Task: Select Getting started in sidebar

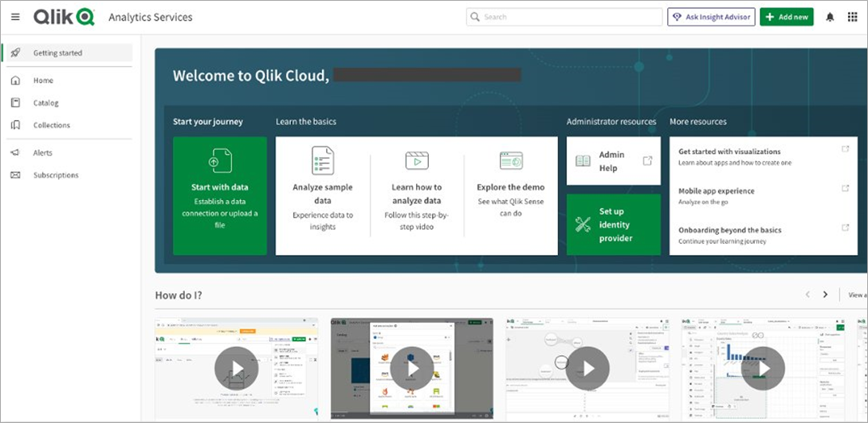Action: tap(68, 53)
